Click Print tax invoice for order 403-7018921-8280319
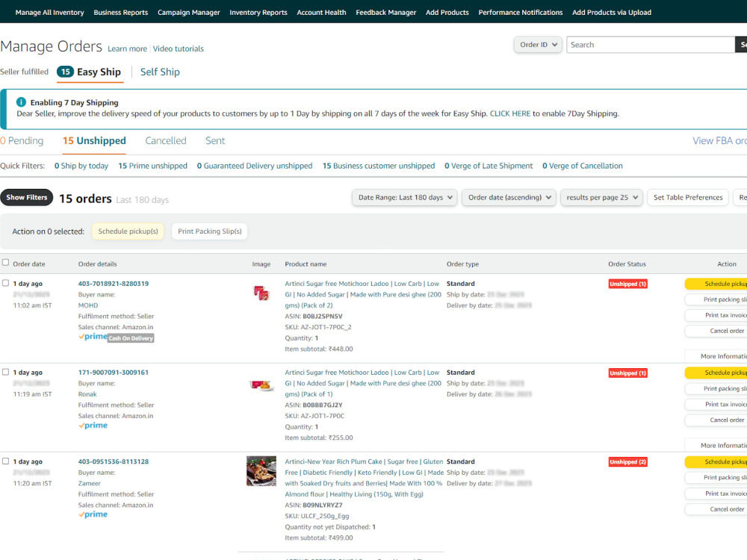This screenshot has height=560, width=747. click(x=716, y=315)
